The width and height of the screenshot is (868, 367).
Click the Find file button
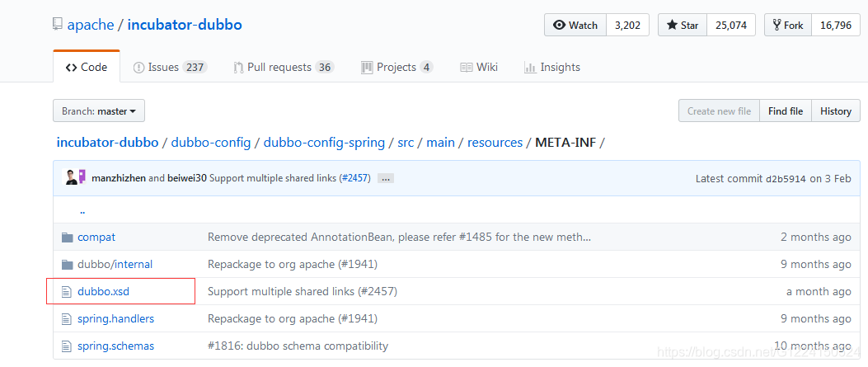click(x=786, y=111)
